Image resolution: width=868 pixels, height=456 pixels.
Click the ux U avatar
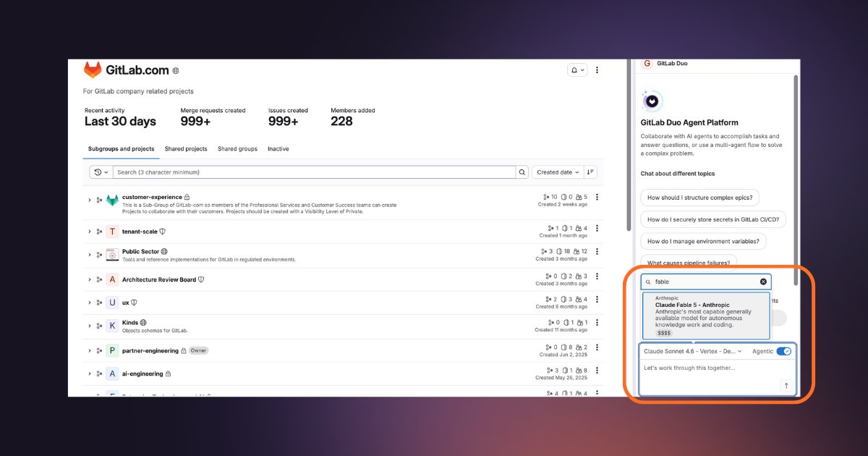tap(112, 303)
